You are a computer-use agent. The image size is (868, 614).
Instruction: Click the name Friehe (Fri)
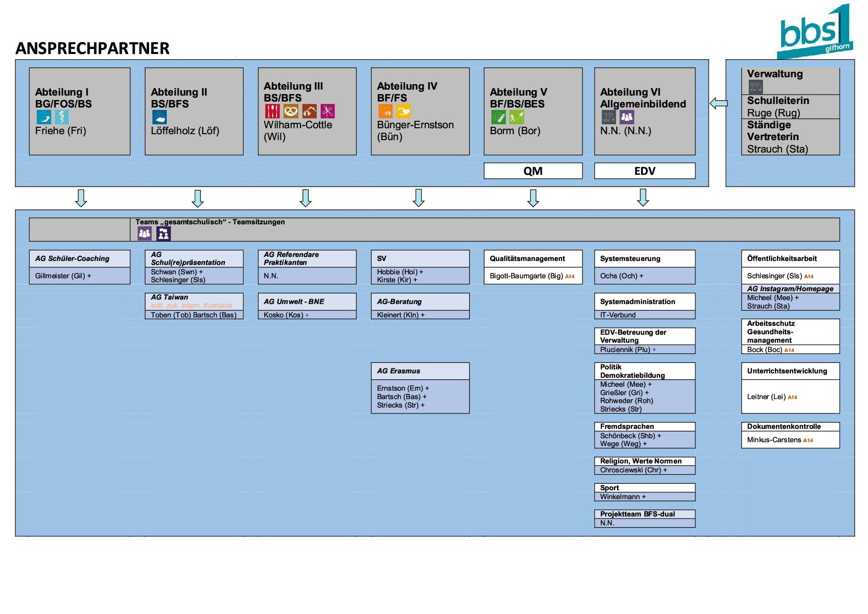tap(60, 131)
